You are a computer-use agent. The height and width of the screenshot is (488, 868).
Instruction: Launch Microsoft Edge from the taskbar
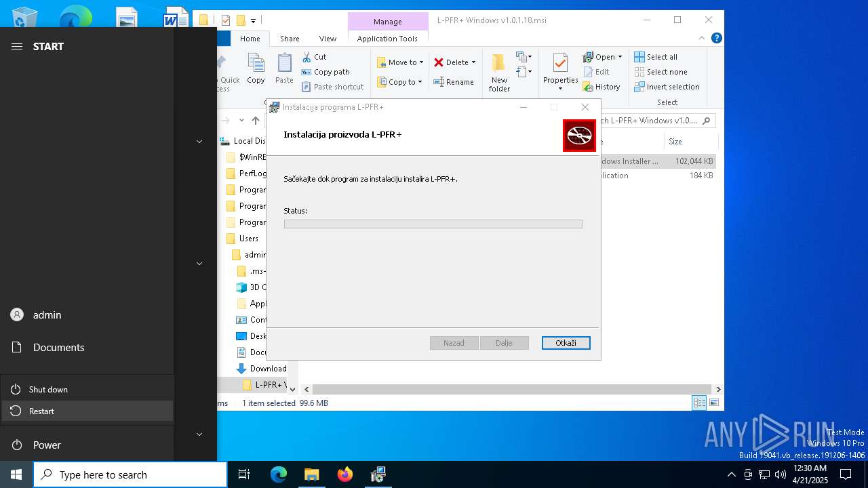click(279, 474)
